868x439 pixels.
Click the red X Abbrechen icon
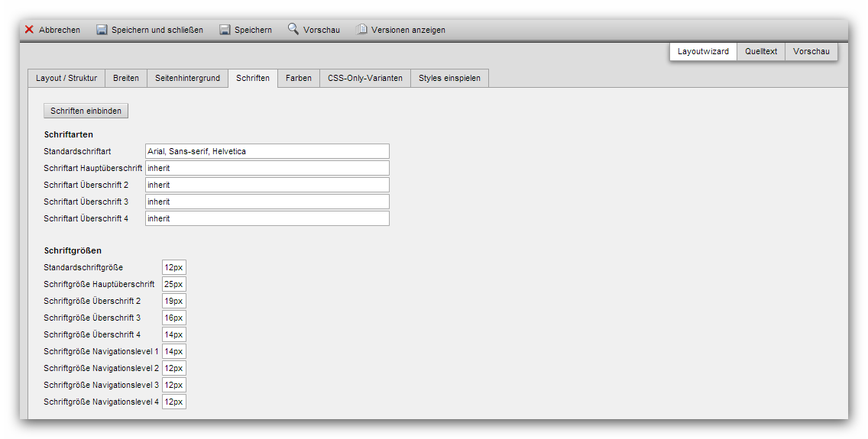pos(29,29)
